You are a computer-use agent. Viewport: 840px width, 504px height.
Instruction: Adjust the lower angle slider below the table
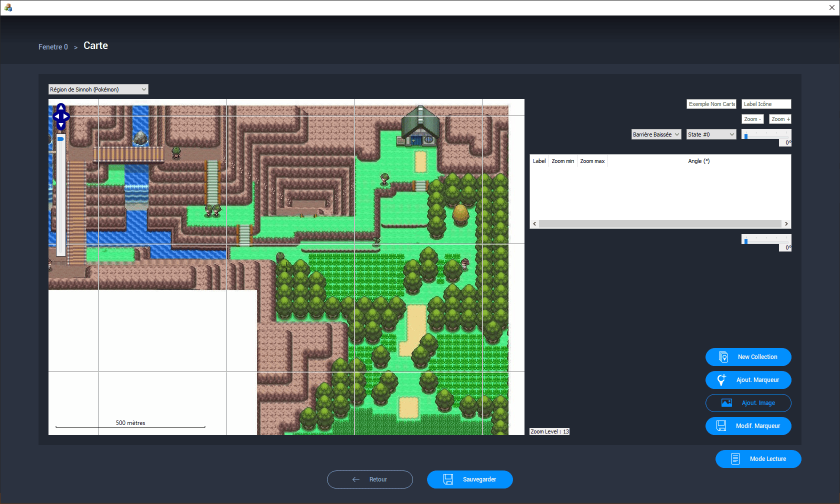[766, 240]
